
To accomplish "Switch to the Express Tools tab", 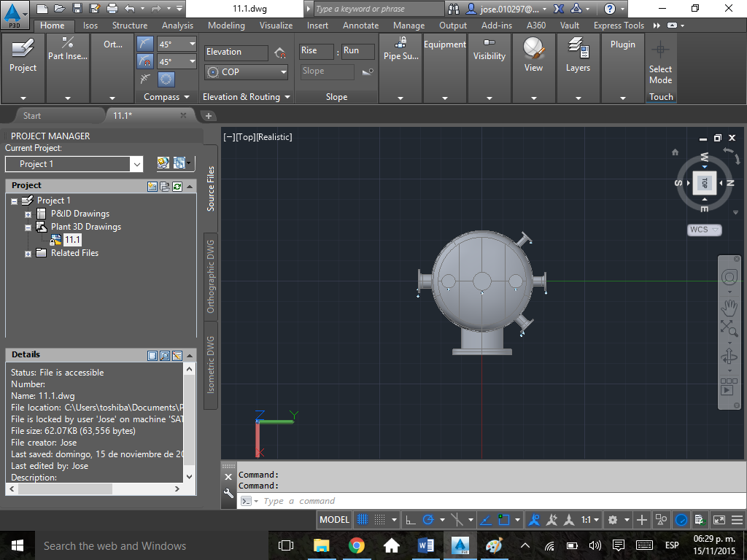I will [619, 26].
